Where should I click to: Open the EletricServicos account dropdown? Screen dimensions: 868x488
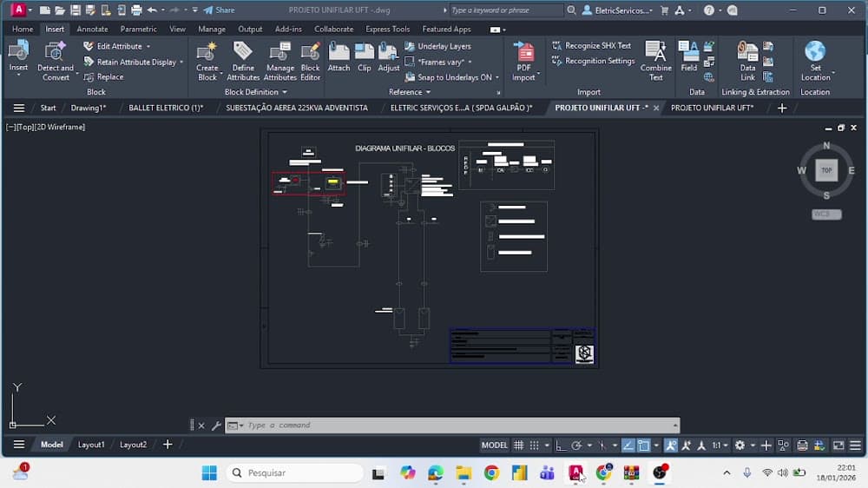pos(618,10)
